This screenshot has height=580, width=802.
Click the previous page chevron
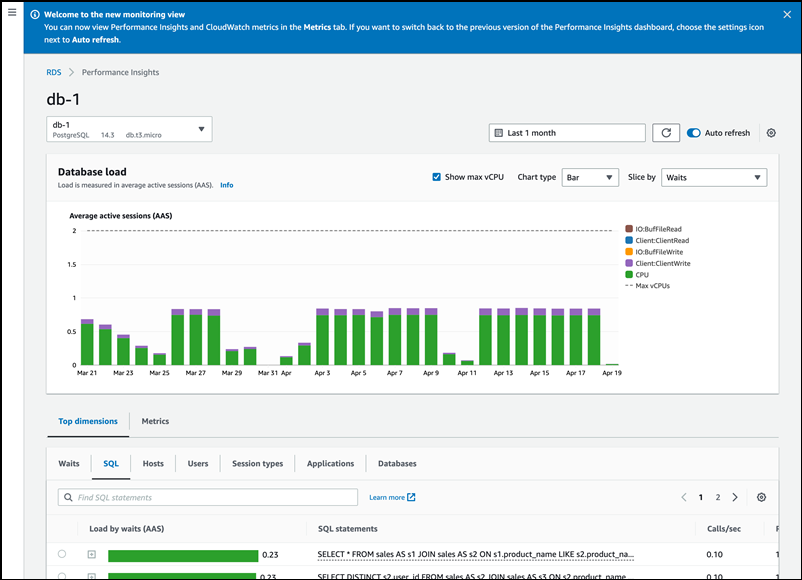click(683, 497)
